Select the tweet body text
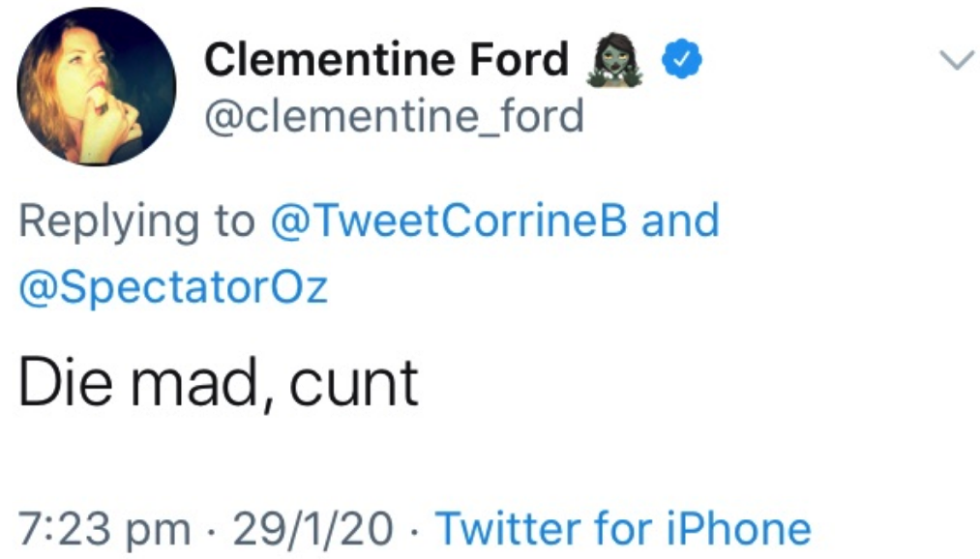The width and height of the screenshot is (980, 559). coord(219,382)
